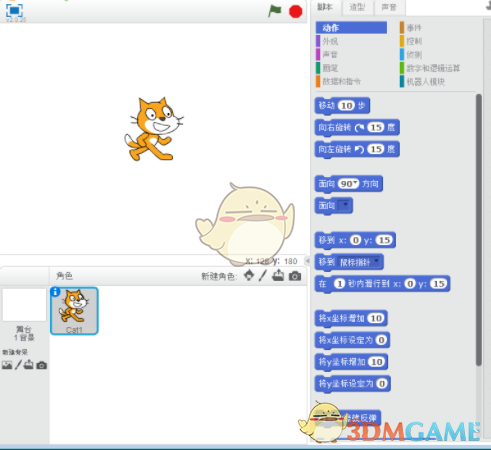Click the 面向 90 方向 block

[x=349, y=184]
